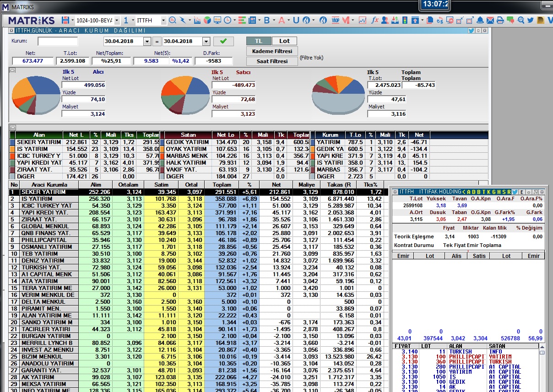Click letter K in ITTFH yellow shortcut bar
Image resolution: width=553 pixels, height=392 pixels.
tap(489, 192)
